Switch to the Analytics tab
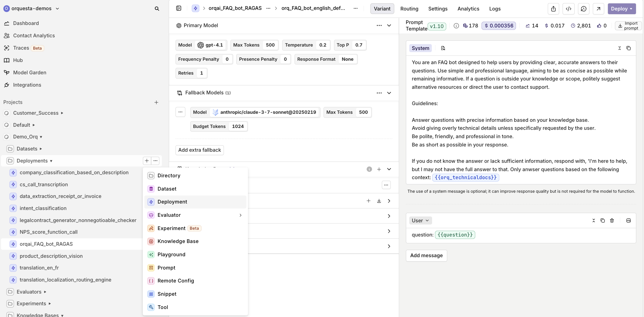This screenshot has width=644, height=317. pos(468,9)
